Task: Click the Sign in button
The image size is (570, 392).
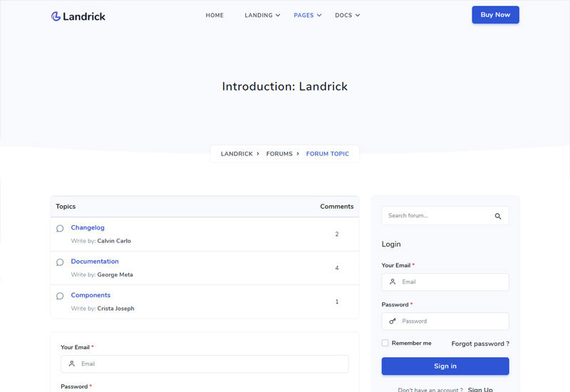Action: [x=445, y=366]
